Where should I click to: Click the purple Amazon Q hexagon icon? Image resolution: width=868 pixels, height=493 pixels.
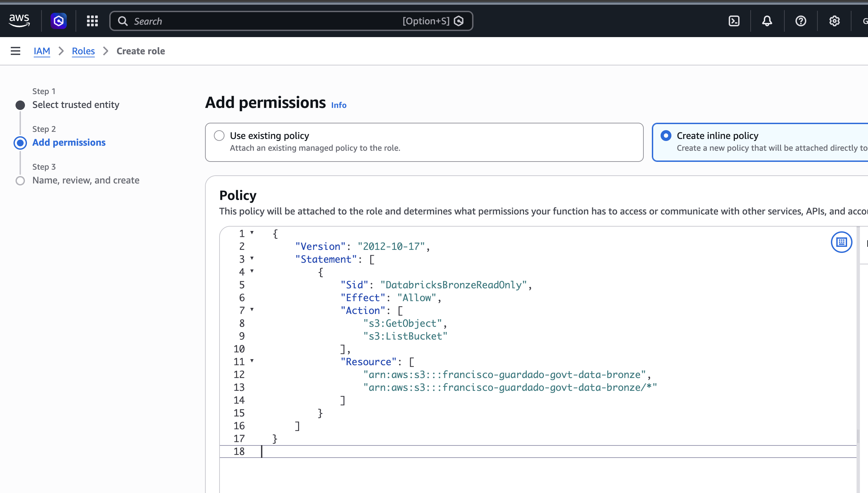59,21
